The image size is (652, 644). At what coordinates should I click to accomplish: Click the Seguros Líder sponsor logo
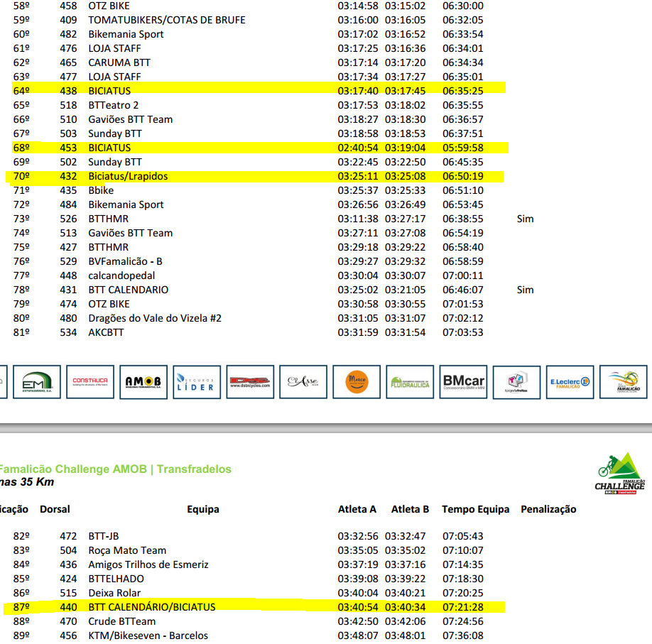[197, 382]
